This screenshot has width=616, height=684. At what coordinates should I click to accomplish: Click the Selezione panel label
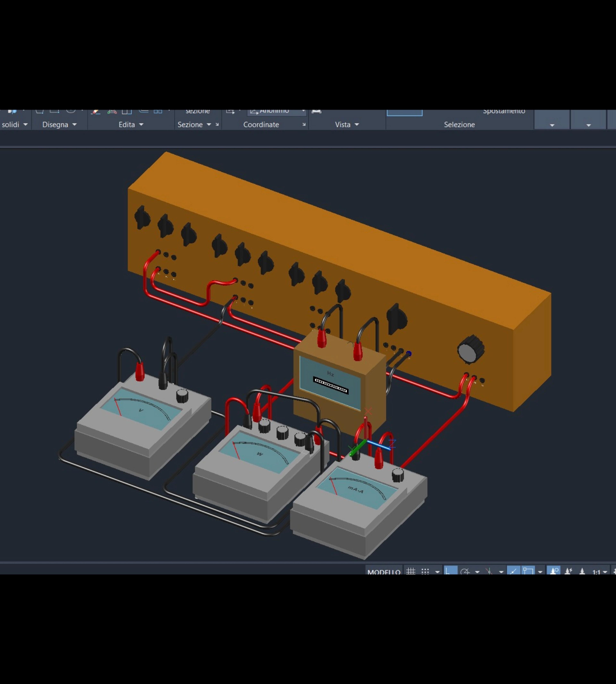459,125
